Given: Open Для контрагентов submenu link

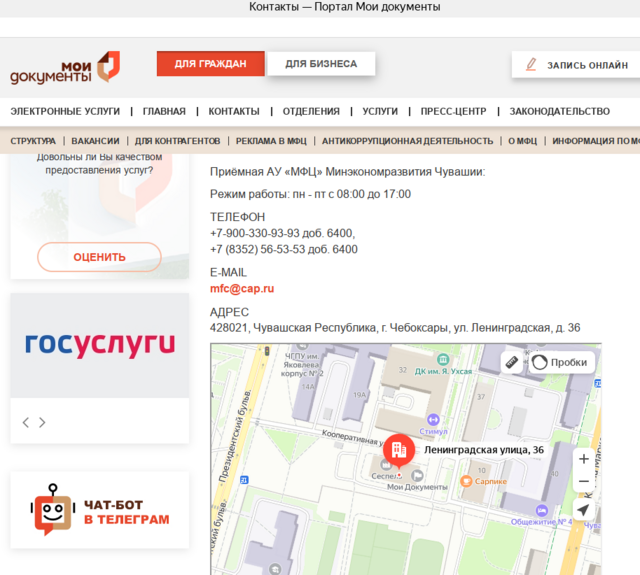Looking at the screenshot, I should 178,141.
